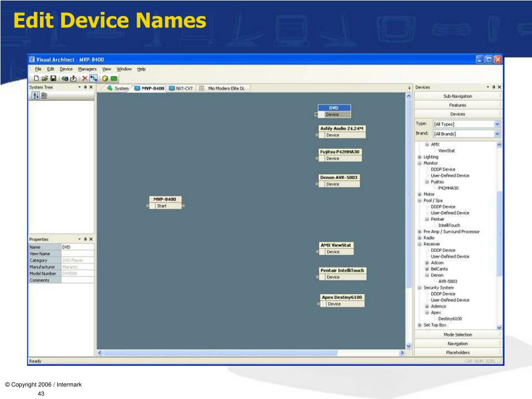The image size is (532, 399).
Task: Expand the Adcom tree node
Action: (x=427, y=263)
